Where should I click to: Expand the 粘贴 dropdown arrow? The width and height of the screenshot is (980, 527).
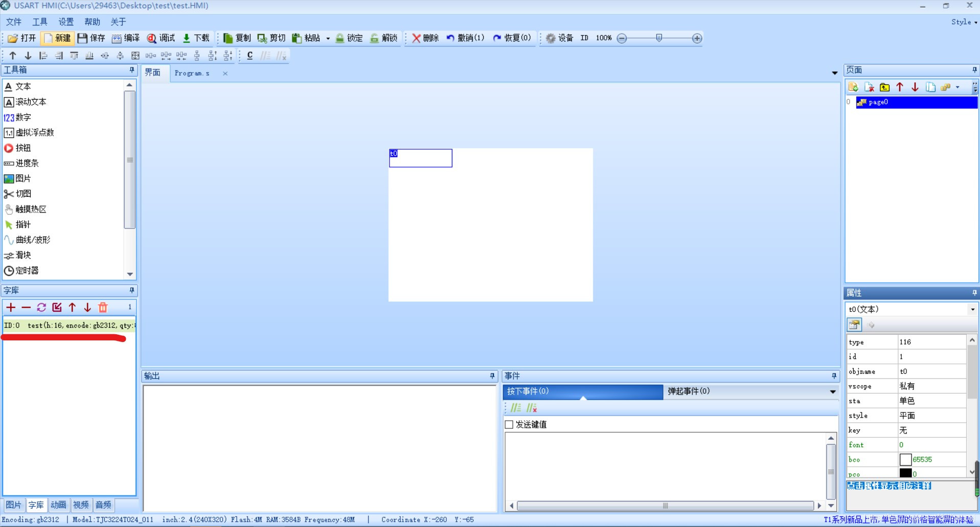point(328,38)
